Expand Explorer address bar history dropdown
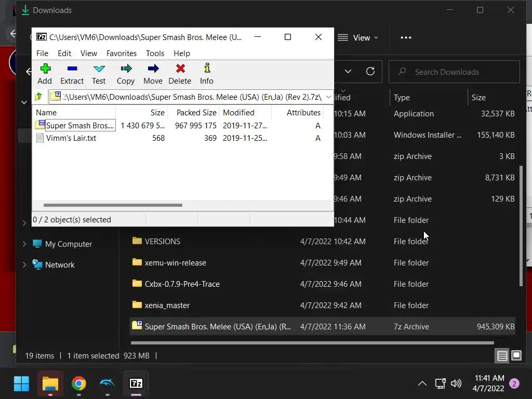Screen dimensions: 532x399 [348, 71]
